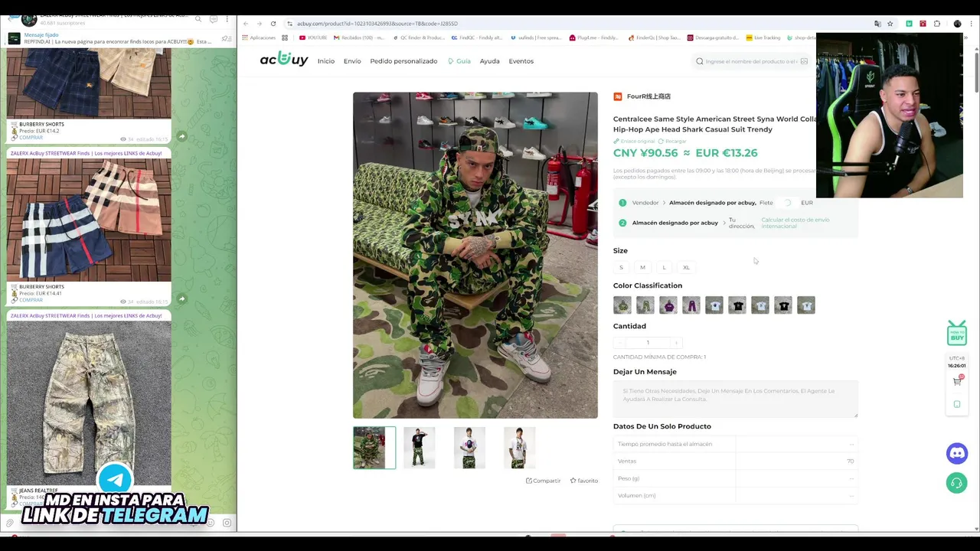Image resolution: width=980 pixels, height=551 pixels.
Task: Open the Telegram channel comments icon
Action: [214, 18]
